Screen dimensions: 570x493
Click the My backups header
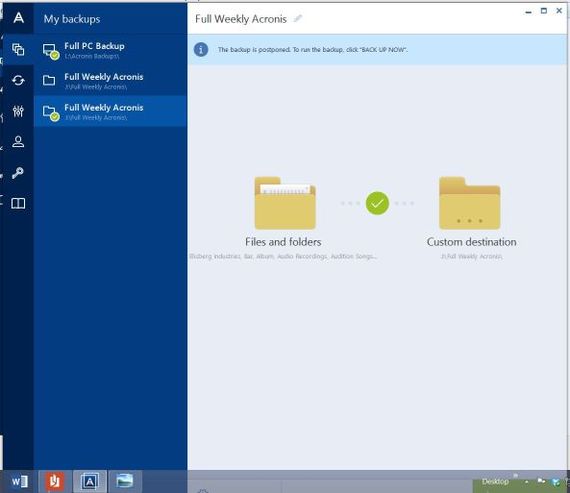coord(72,19)
